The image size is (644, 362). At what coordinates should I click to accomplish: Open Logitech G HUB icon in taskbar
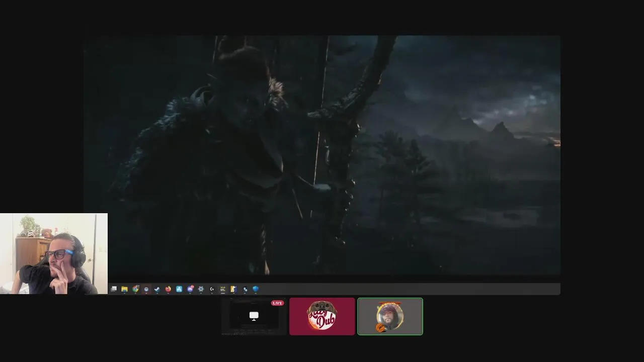point(212,289)
